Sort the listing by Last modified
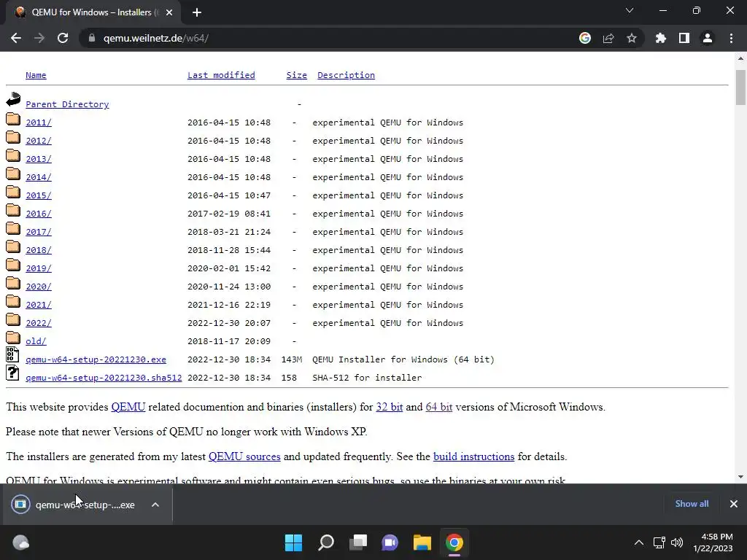Image resolution: width=747 pixels, height=560 pixels. tap(221, 75)
